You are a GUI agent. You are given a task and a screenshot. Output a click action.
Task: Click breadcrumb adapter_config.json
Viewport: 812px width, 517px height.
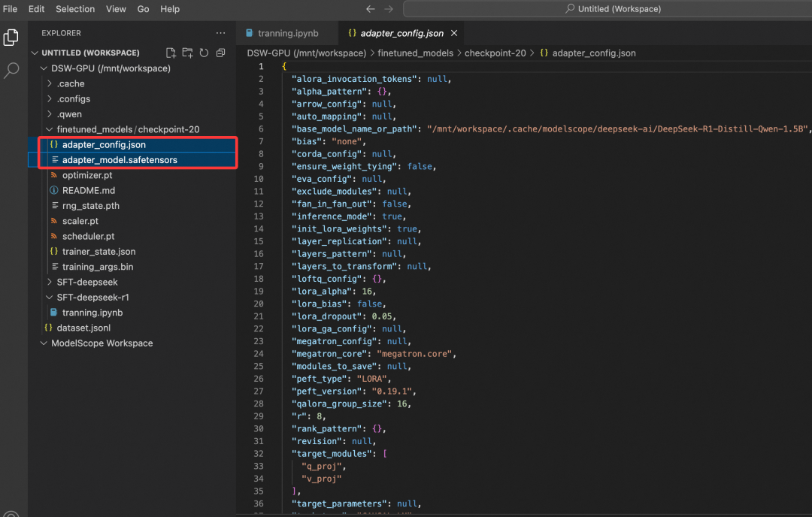click(x=594, y=53)
